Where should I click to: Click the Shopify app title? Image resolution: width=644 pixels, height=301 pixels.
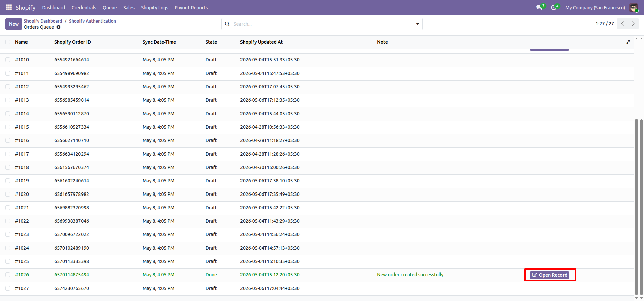[25, 8]
